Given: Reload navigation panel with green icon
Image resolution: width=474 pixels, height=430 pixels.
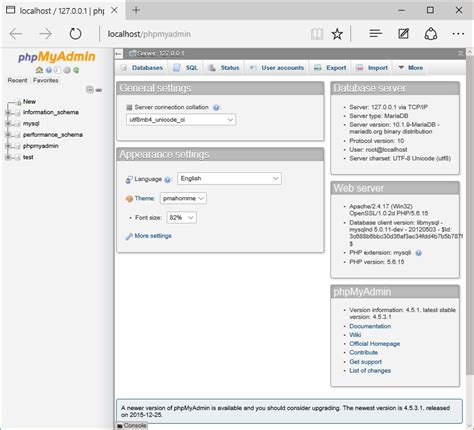Looking at the screenshot, I should click(76, 70).
